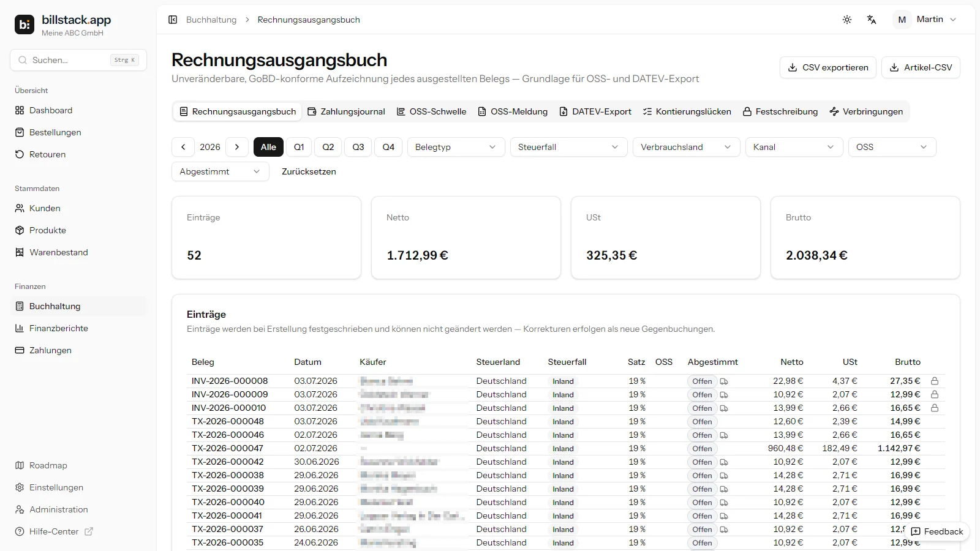980x551 pixels.
Task: Click the lock icon on row INV-2026-000010
Action: click(935, 408)
